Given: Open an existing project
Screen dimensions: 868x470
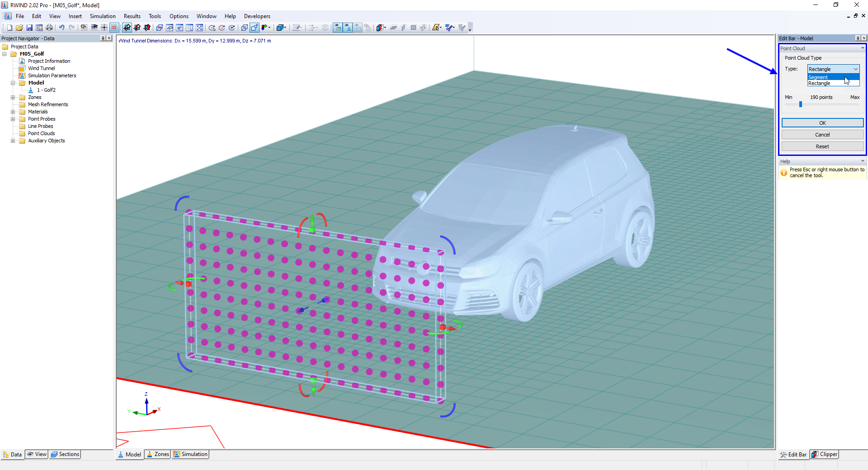Looking at the screenshot, I should [19, 28].
